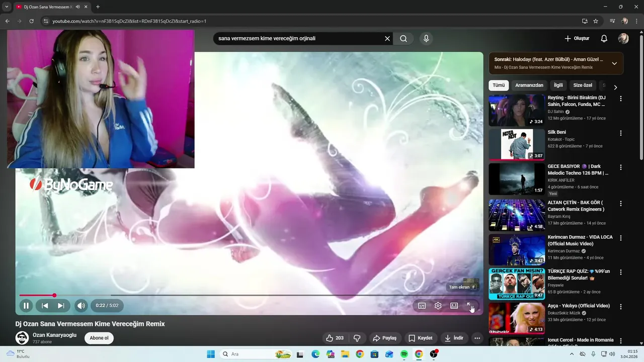
Task: Show hidden system tray icons chevron
Action: 572,354
